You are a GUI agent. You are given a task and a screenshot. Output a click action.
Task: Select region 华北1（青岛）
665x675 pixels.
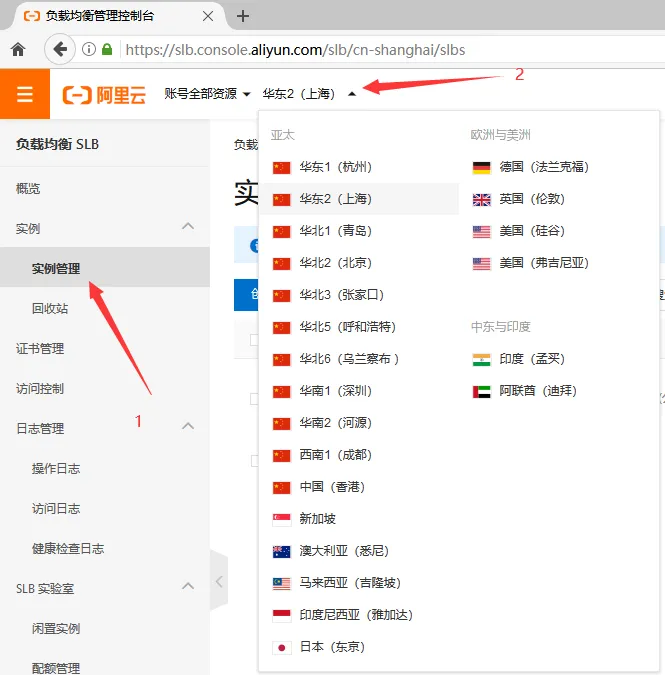tap(359, 231)
